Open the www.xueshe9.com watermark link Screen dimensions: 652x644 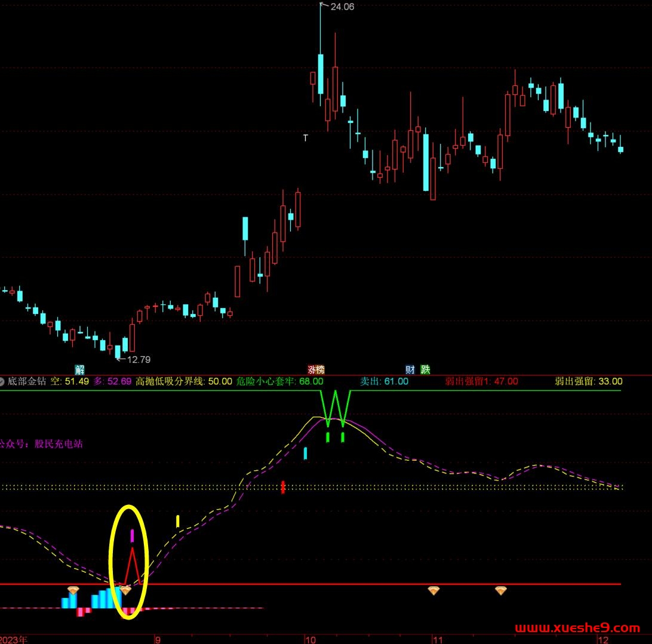(577, 628)
